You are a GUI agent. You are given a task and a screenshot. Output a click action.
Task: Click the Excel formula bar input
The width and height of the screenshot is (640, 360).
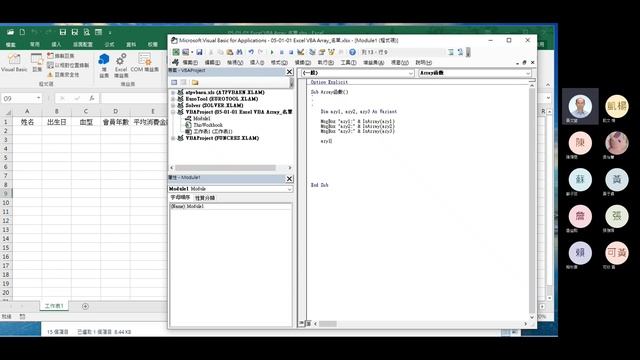[x=135, y=98]
